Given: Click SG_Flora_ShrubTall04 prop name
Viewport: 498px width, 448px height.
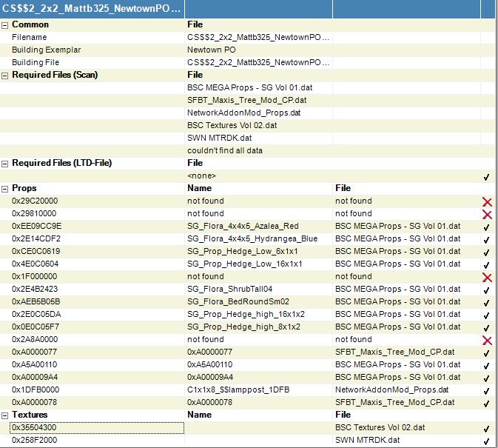Looking at the screenshot, I should point(229,289).
